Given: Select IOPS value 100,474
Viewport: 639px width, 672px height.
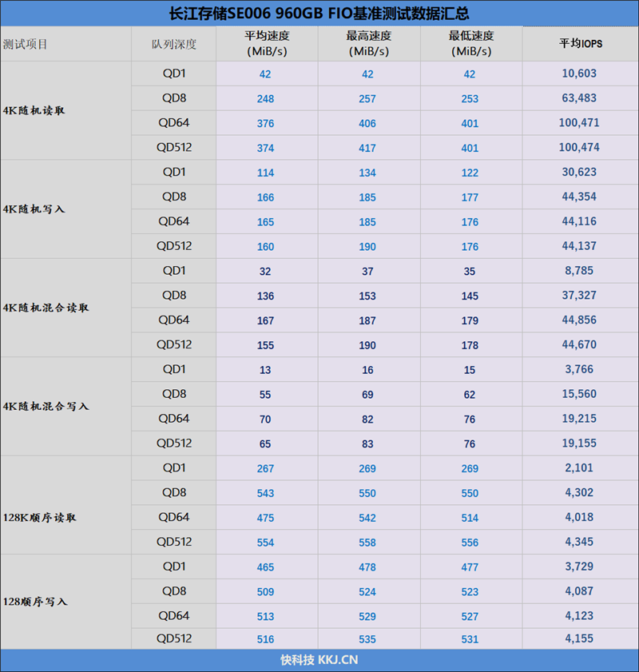Looking at the screenshot, I should click(579, 148).
